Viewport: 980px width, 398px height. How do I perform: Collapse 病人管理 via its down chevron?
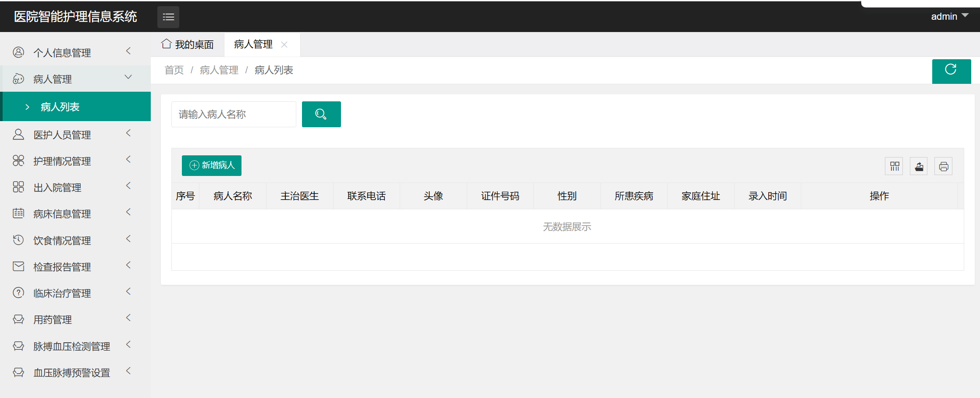(128, 77)
